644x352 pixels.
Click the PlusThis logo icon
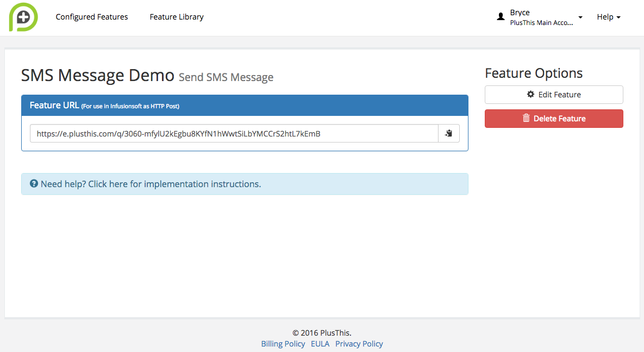click(x=23, y=17)
